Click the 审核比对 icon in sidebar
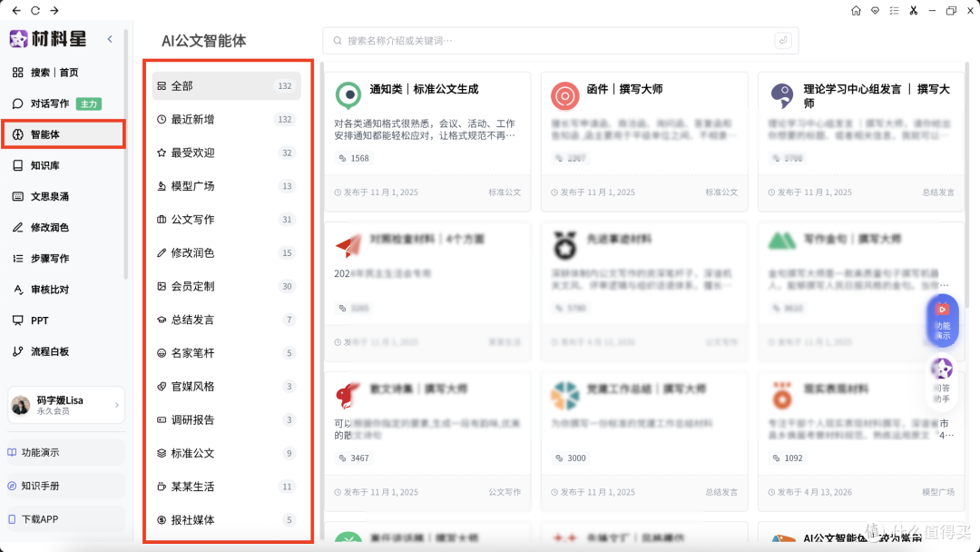 click(x=17, y=290)
